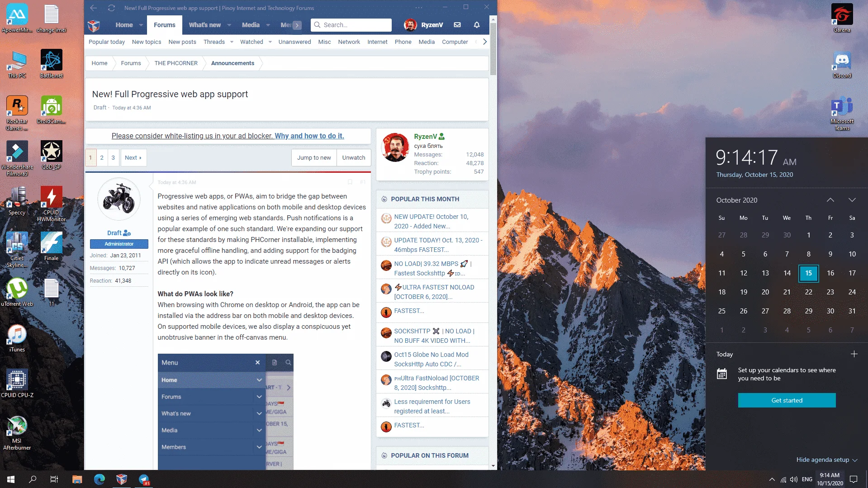Click the browser vertical scrollbar
The image size is (868, 488).
pos(493,49)
